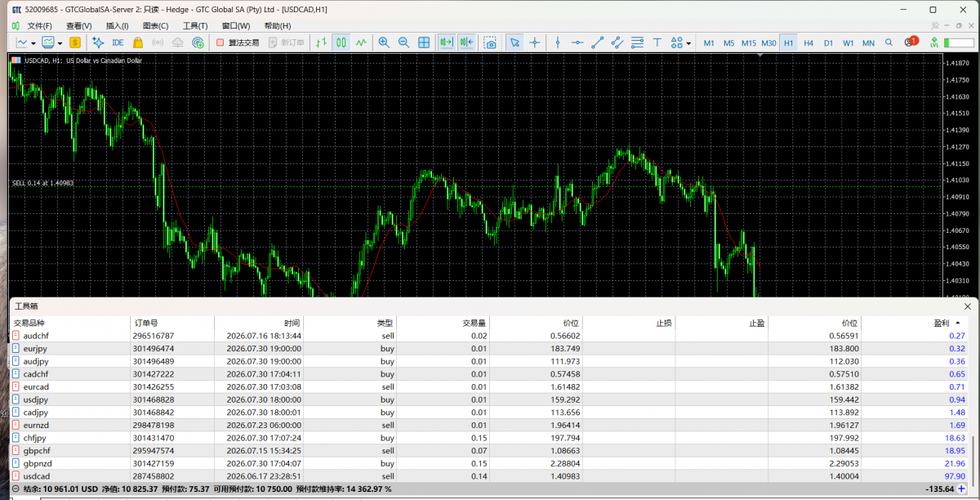Collapse the balance summary row
Image resolution: width=980 pixels, height=500 pixels.
coord(16,489)
